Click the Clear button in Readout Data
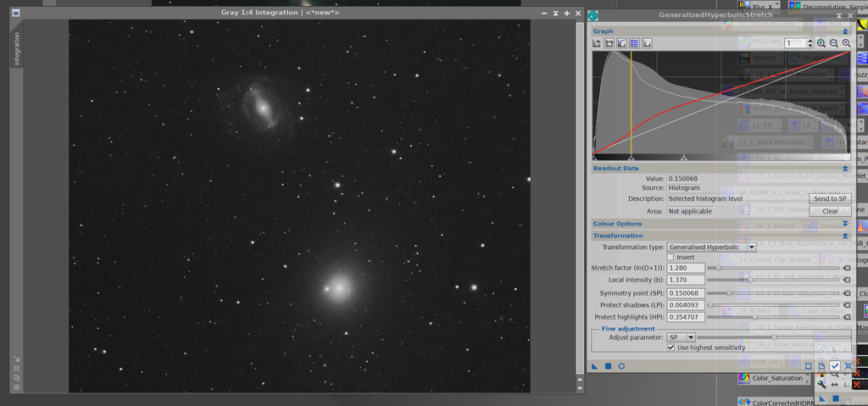 pos(830,211)
